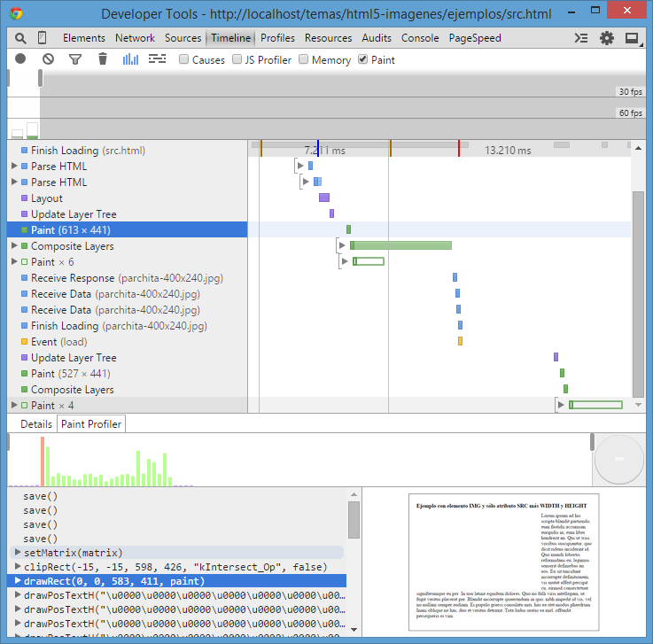
Task: Expand the Composite Layers record
Action: tap(14, 246)
